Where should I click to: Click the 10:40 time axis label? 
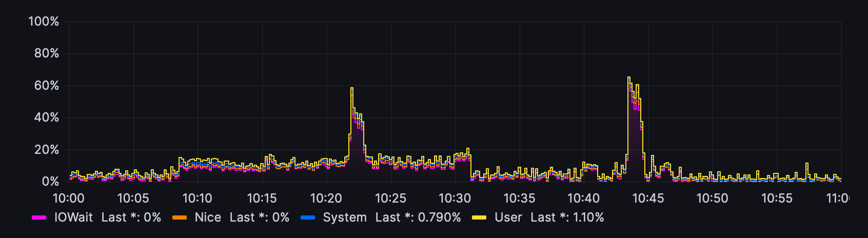click(583, 198)
